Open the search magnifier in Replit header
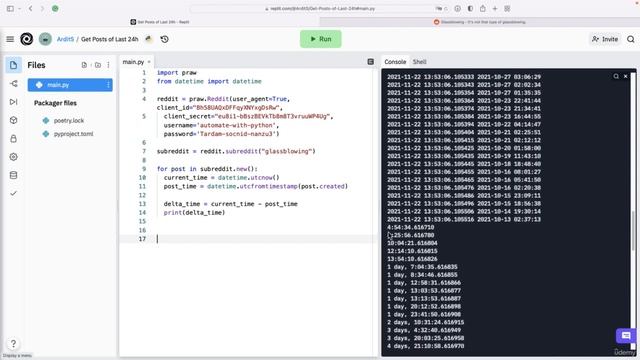Viewport: 640px width, 360px height. [631, 39]
